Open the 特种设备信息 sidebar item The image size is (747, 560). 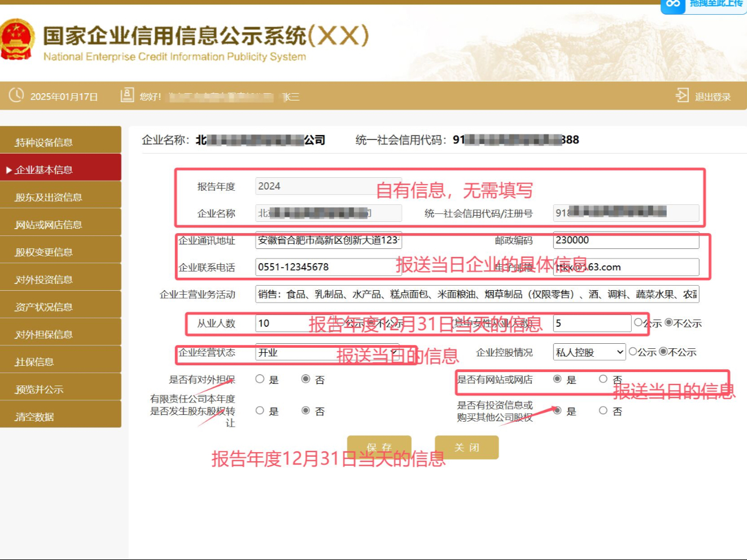[x=60, y=139]
